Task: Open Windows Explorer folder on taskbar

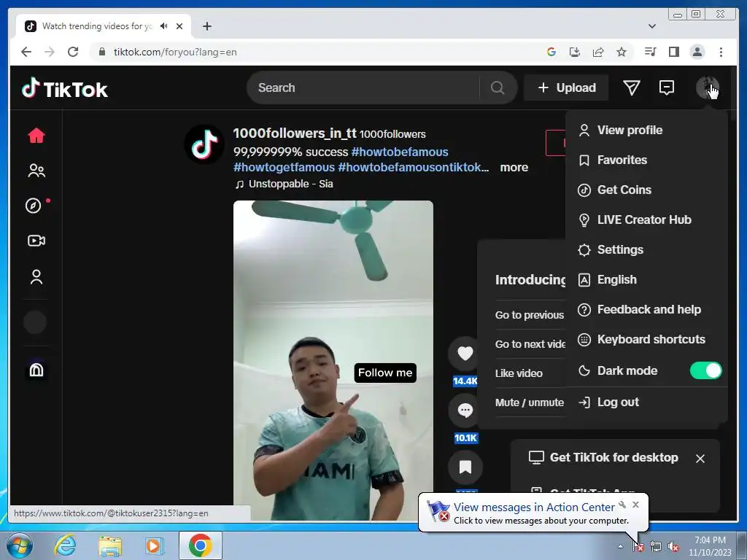Action: [110, 545]
